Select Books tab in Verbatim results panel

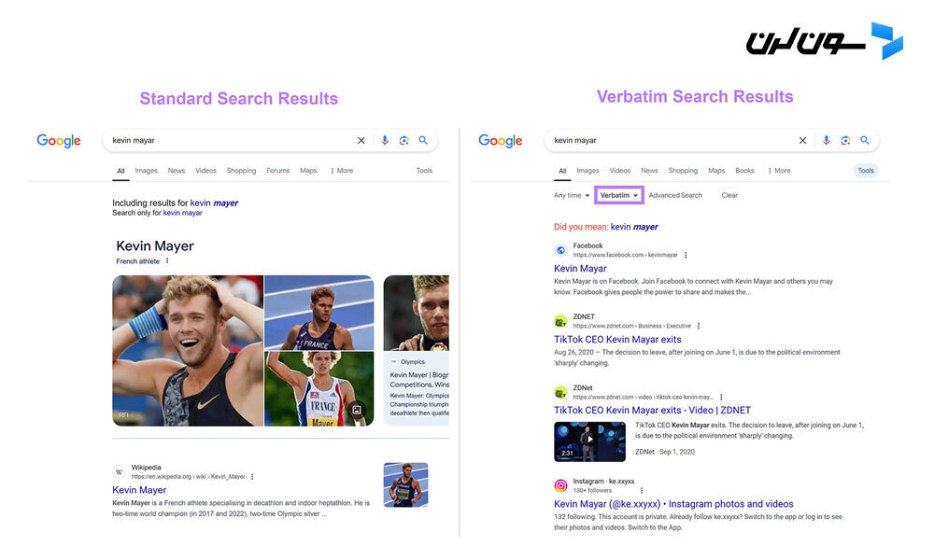[x=744, y=171]
